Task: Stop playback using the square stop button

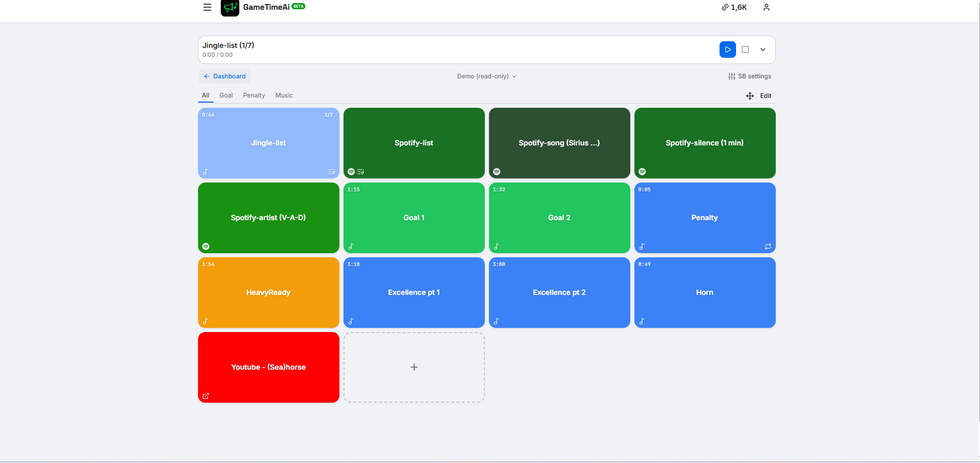Action: point(745,49)
